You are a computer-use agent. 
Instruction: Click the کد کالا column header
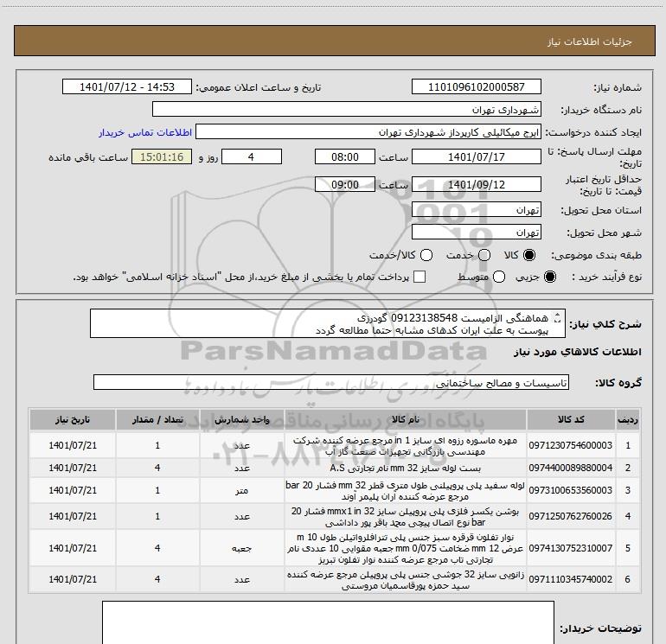click(571, 420)
